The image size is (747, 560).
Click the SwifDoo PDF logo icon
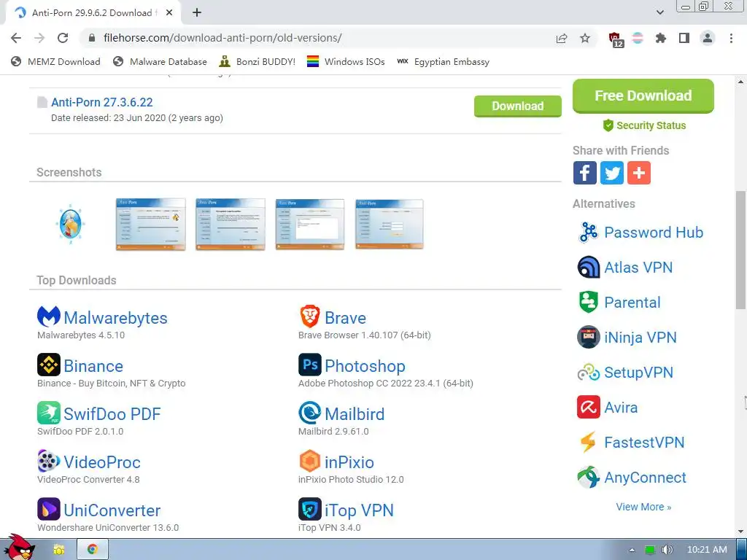(49, 413)
